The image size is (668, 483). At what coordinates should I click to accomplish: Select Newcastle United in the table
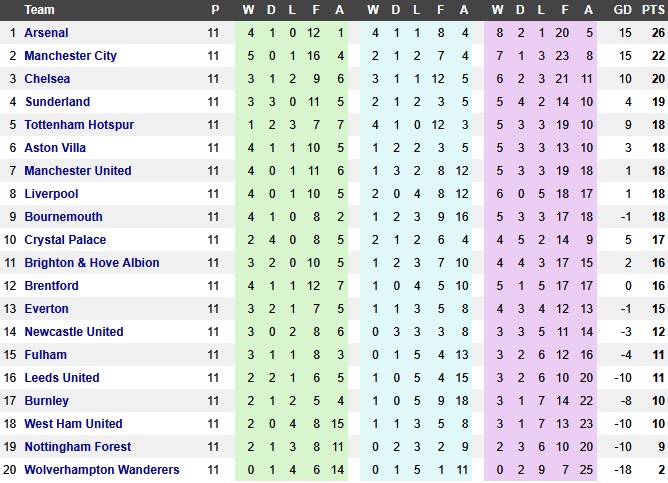(74, 332)
